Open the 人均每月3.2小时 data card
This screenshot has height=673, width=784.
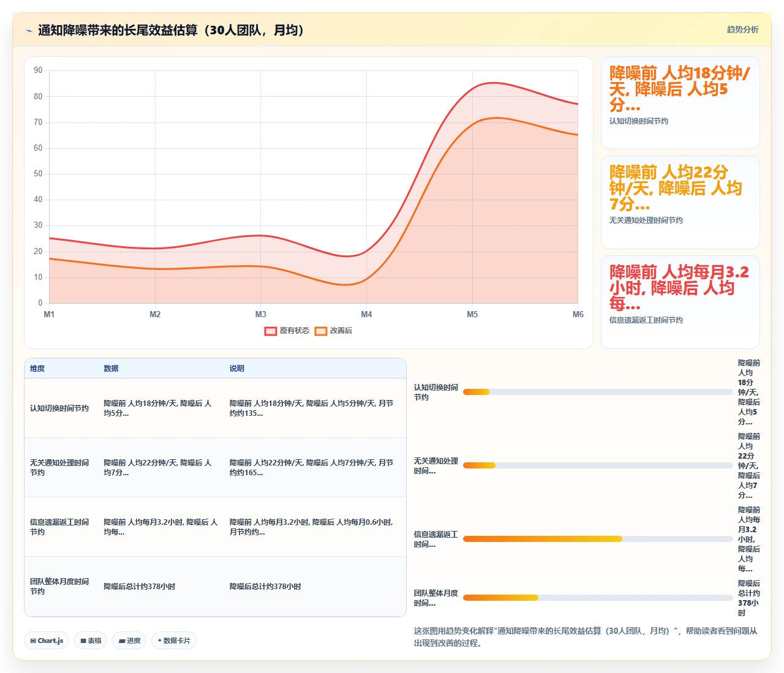coord(680,302)
